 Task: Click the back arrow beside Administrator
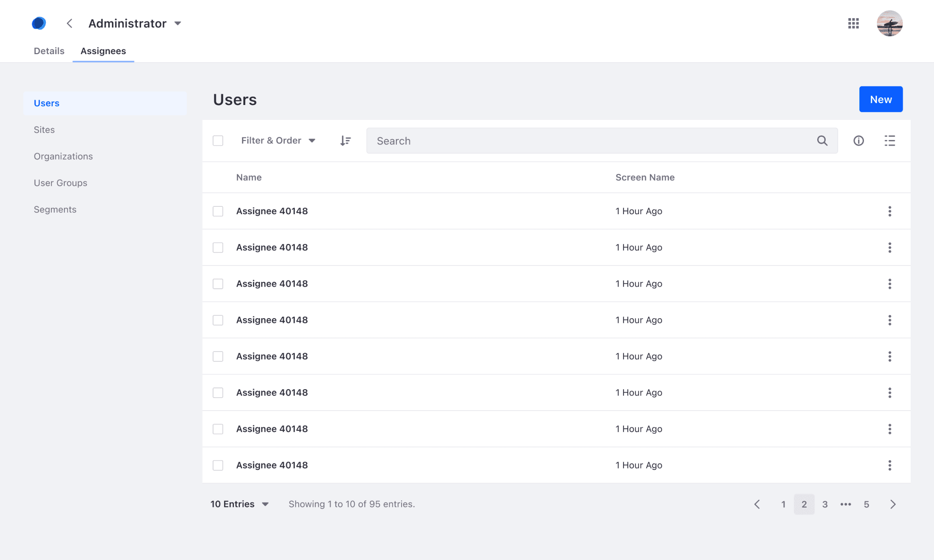[69, 23]
